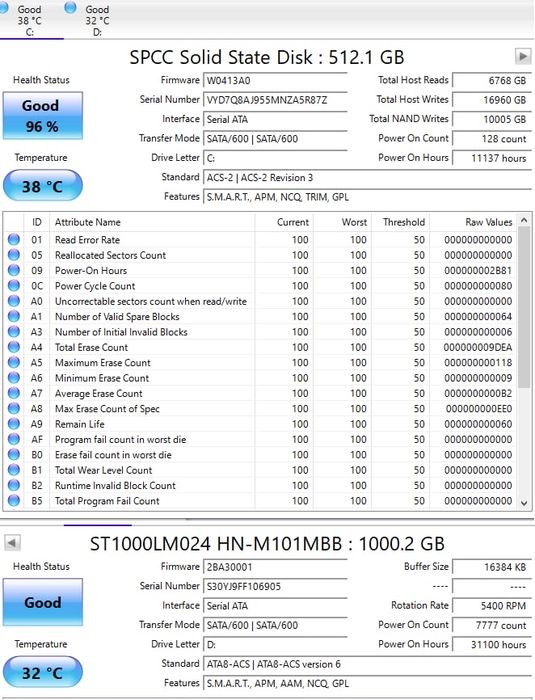This screenshot has height=700, width=535.
Task: Click the ID column header
Action: [37, 222]
